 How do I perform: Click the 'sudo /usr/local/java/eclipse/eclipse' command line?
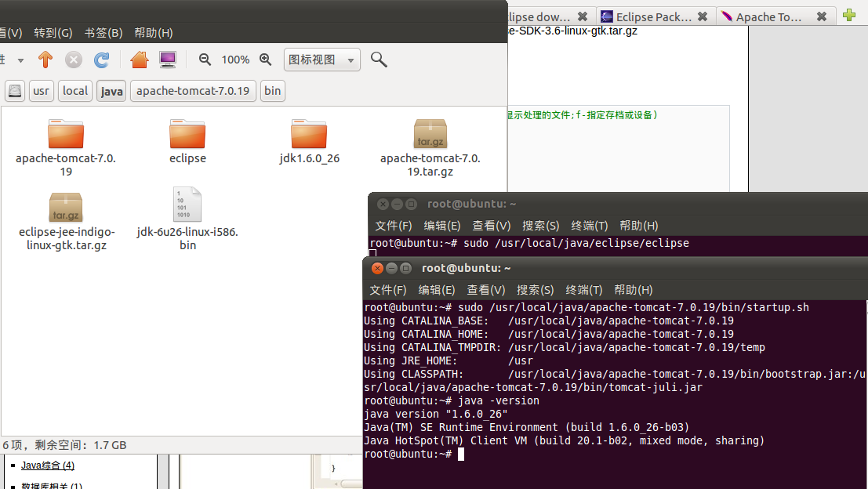(x=529, y=244)
